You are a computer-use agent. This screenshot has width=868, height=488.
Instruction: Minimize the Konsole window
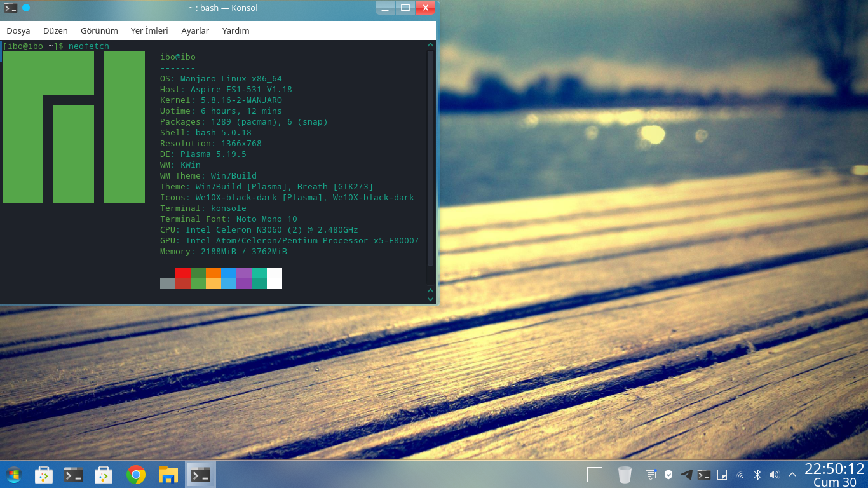[384, 8]
